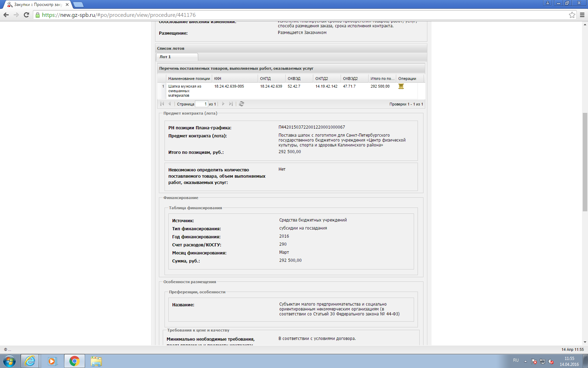Viewport: 588px width, 368px height.
Task: Click the КОСГУ value 290
Action: coord(283,244)
